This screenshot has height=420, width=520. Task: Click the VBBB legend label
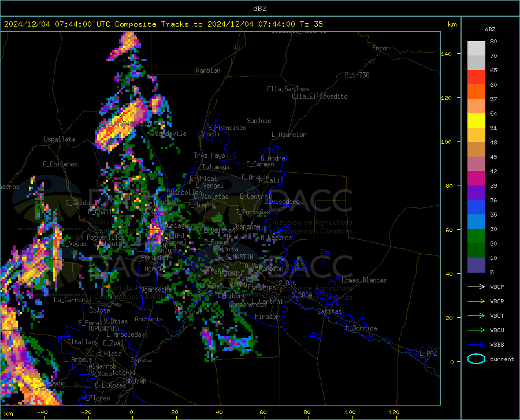click(497, 345)
